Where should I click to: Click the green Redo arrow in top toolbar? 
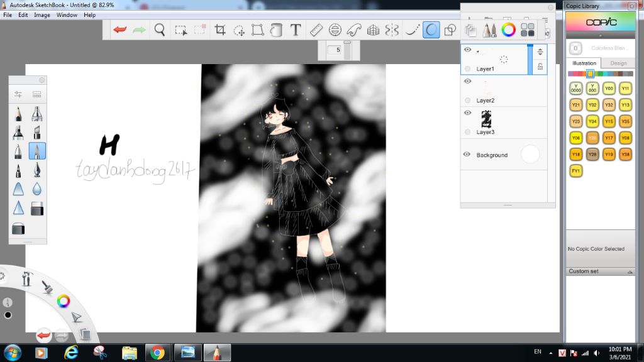click(139, 30)
